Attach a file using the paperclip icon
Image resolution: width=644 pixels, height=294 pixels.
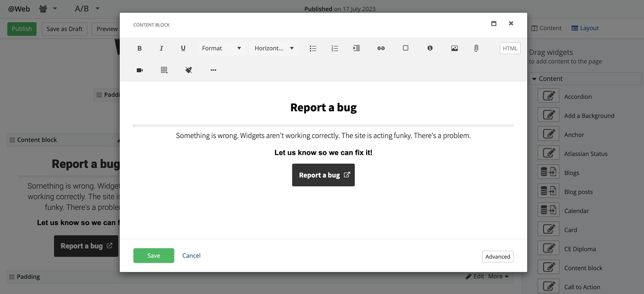476,48
